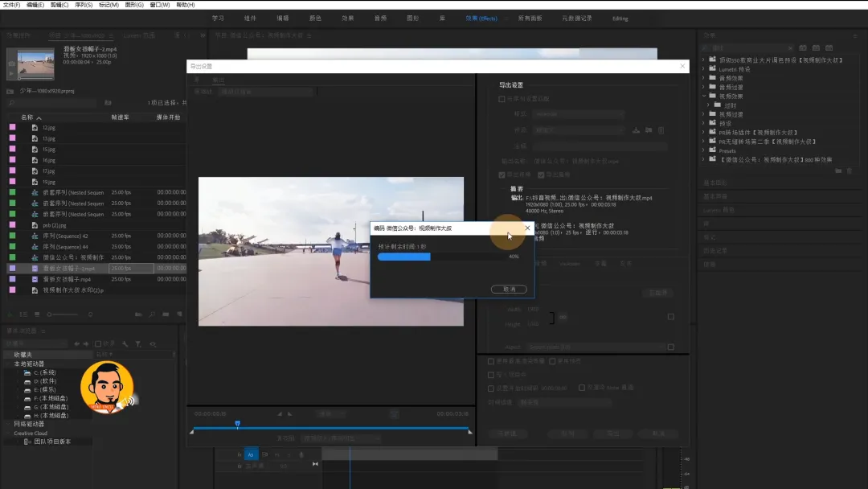This screenshot has width=868, height=489.
Task: Click the 滑板女孩帽子.mp4 video clip icon
Action: tap(35, 279)
